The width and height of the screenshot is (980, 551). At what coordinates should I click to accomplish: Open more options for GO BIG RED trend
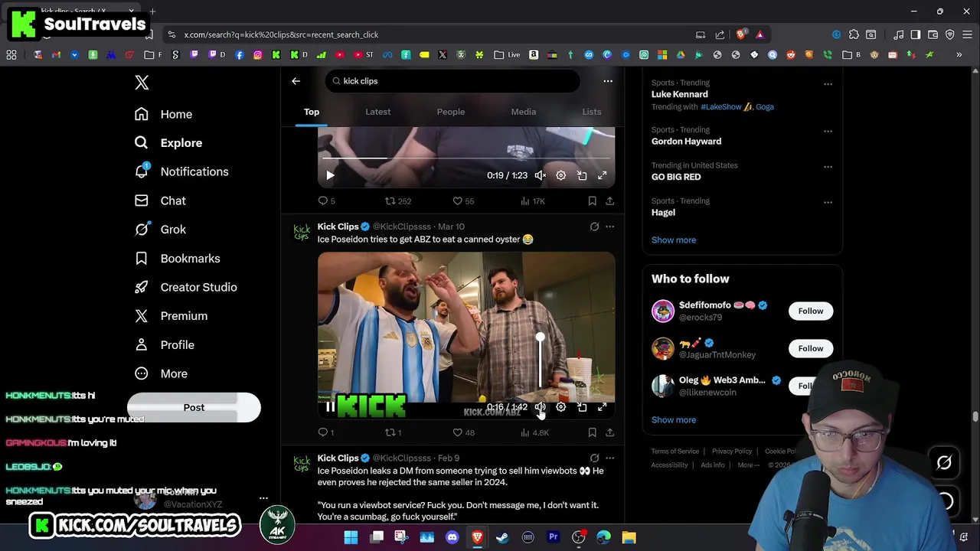tap(828, 167)
